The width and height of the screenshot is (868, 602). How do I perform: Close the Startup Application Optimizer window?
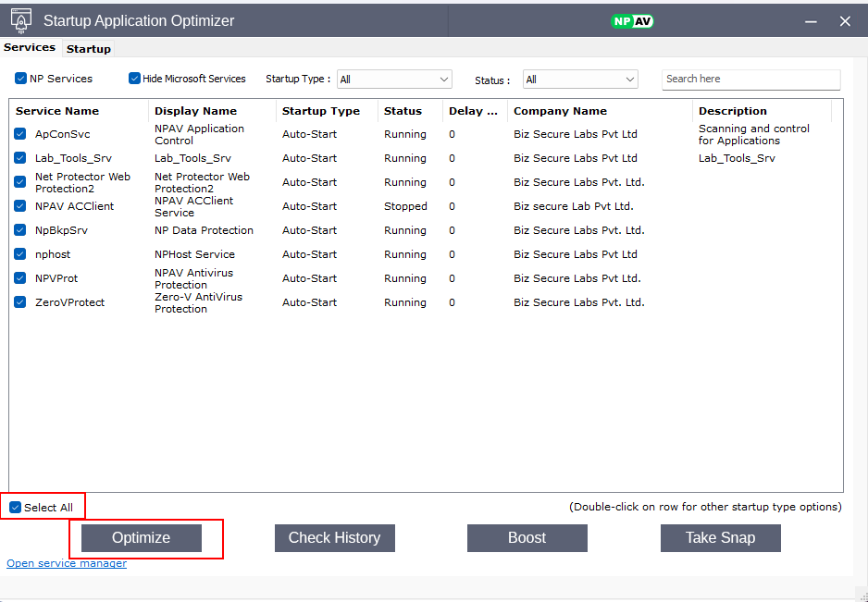coord(845,20)
